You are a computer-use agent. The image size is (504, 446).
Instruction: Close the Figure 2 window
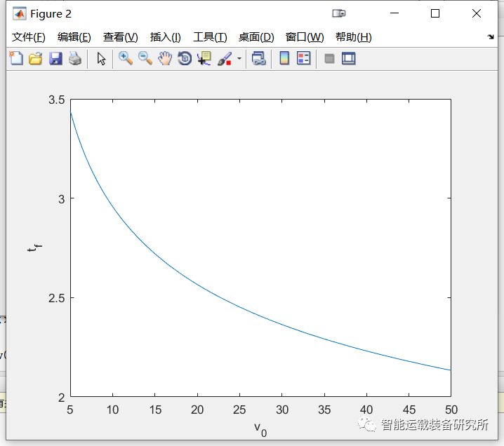click(x=477, y=13)
